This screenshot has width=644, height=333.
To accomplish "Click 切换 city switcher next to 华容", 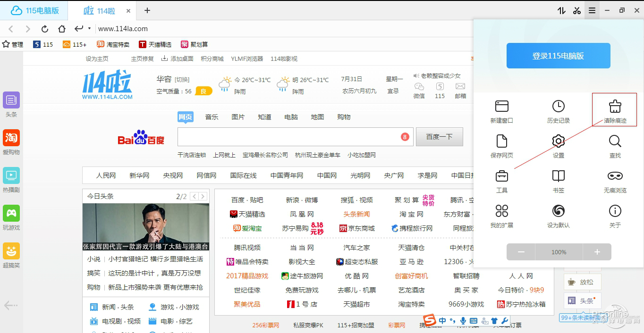I will tap(182, 79).
